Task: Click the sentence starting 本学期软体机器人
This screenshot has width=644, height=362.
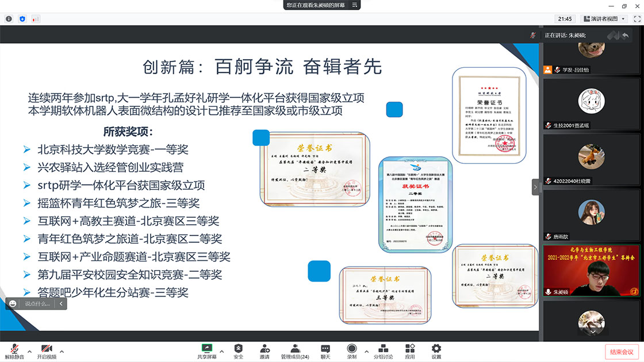Action: tap(185, 111)
